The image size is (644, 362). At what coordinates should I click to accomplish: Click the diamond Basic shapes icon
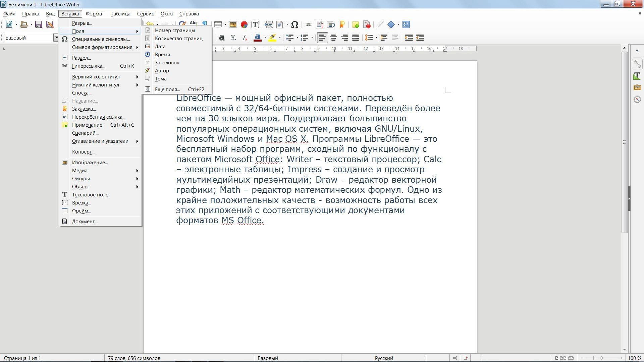click(391, 24)
